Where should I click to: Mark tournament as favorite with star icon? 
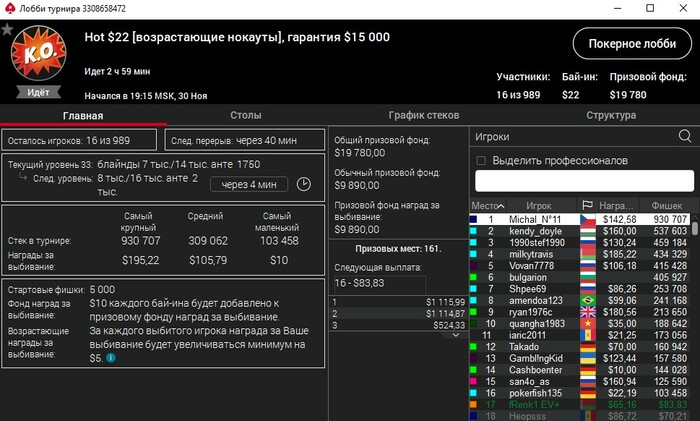coord(7,29)
